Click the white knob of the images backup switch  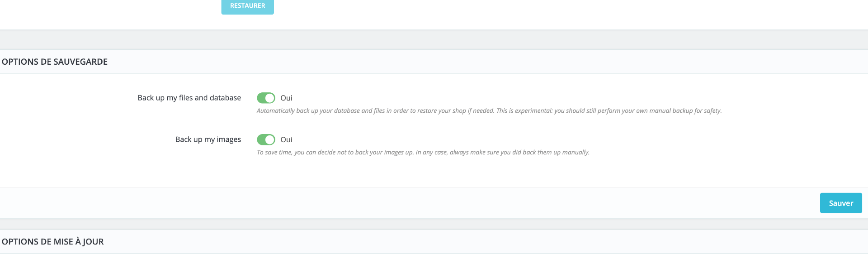(x=270, y=139)
